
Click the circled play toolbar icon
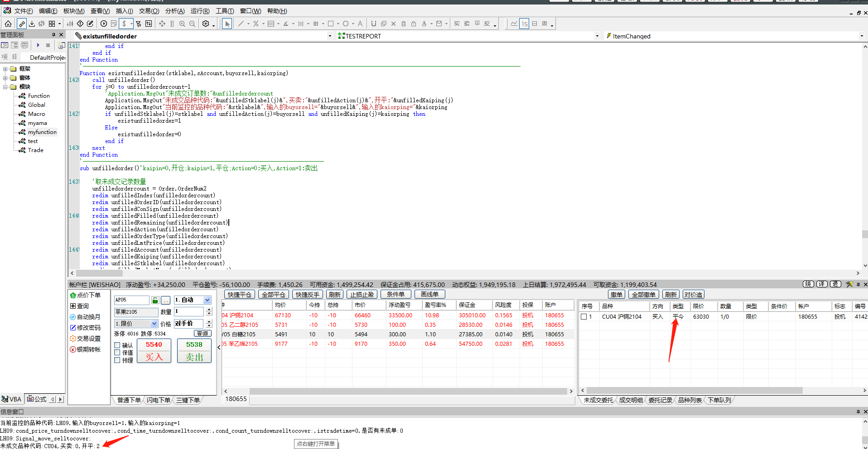coord(104,24)
